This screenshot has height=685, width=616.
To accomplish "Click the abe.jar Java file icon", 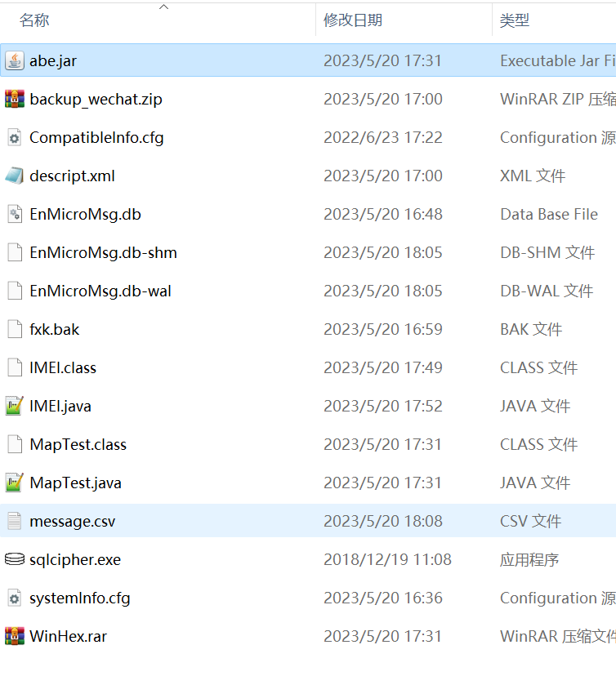I will coord(15,60).
